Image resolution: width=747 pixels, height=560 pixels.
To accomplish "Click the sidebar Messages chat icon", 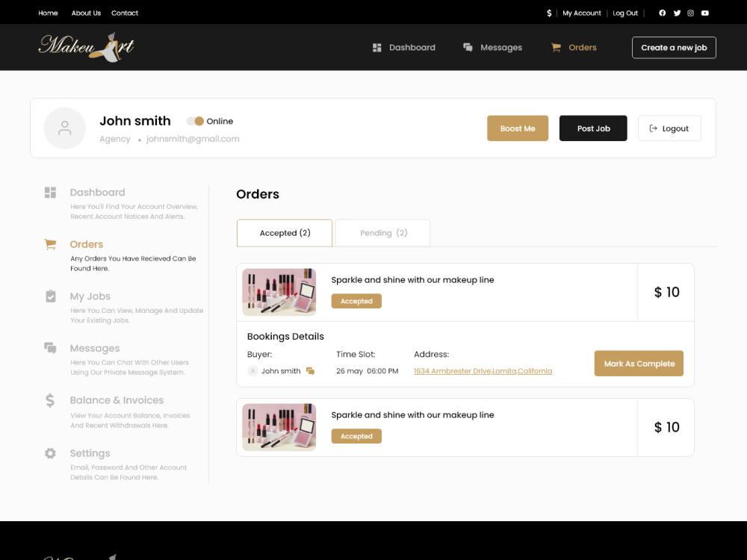I will [51, 348].
